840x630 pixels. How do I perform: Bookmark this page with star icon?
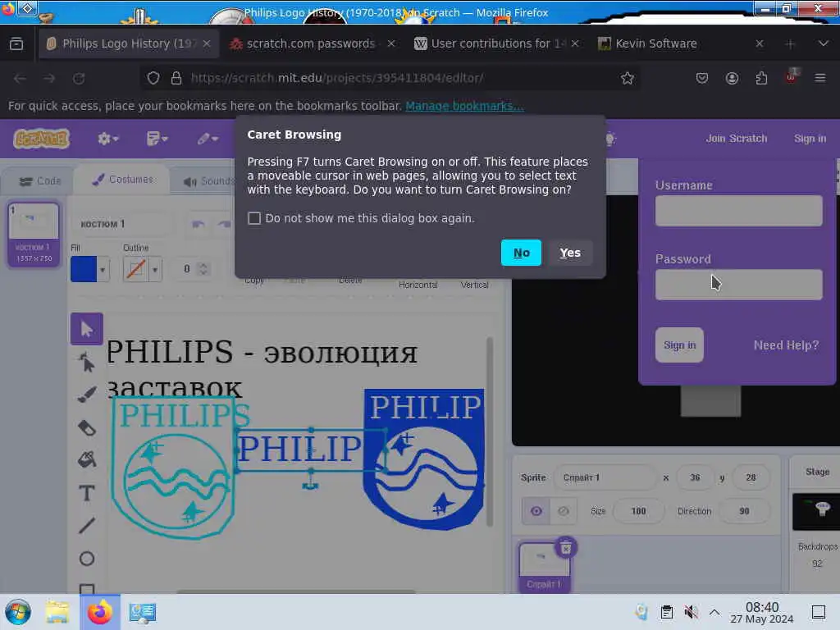(x=628, y=78)
